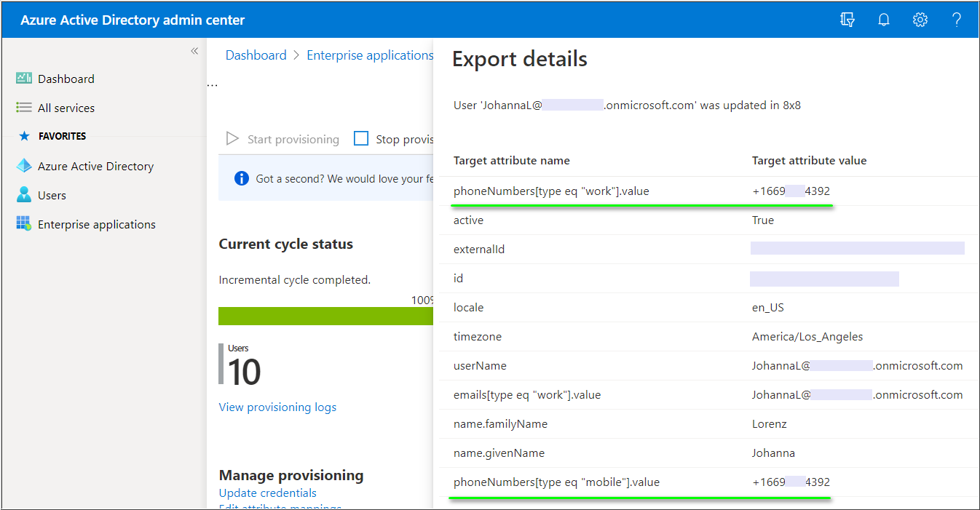Click the Enterprise applications grid icon
The image size is (980, 510).
tap(24, 224)
